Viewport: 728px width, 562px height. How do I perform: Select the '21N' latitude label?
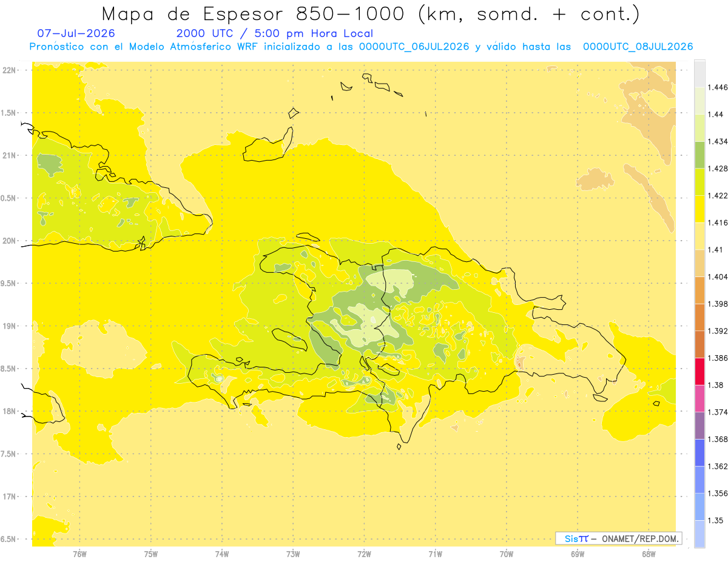(8, 155)
